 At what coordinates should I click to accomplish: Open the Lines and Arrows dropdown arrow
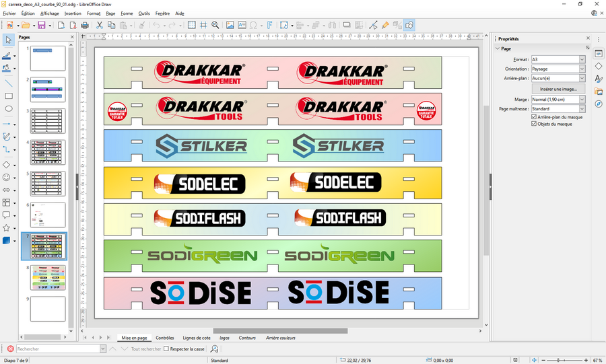[15, 124]
